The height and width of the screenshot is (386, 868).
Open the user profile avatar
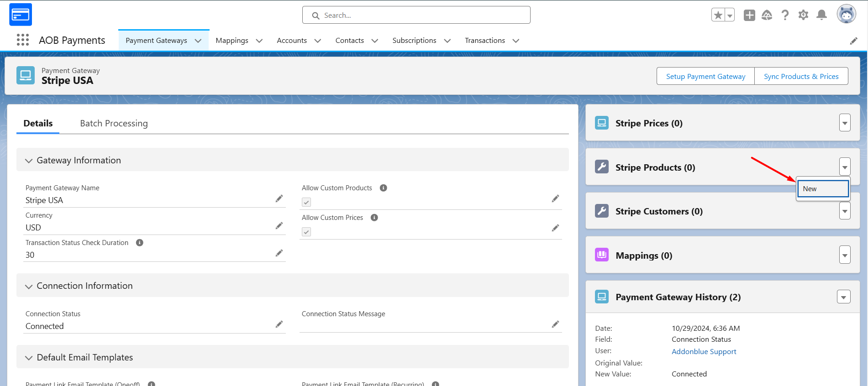click(846, 14)
